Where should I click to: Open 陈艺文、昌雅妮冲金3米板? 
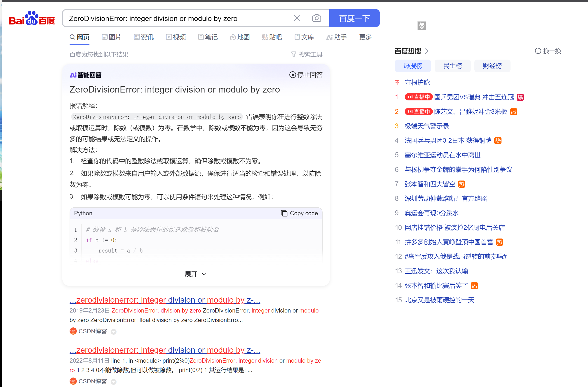coord(470,111)
